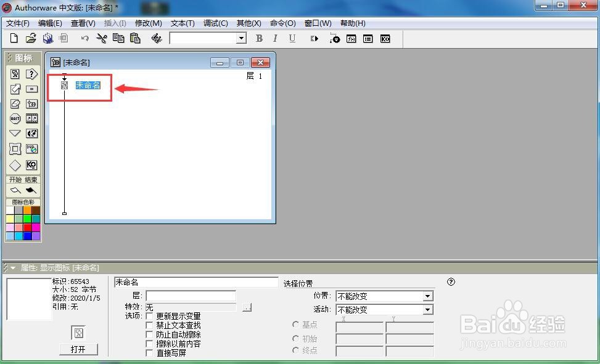Select the 基点 radio button
Screen dimensions: 600x364
297,325
